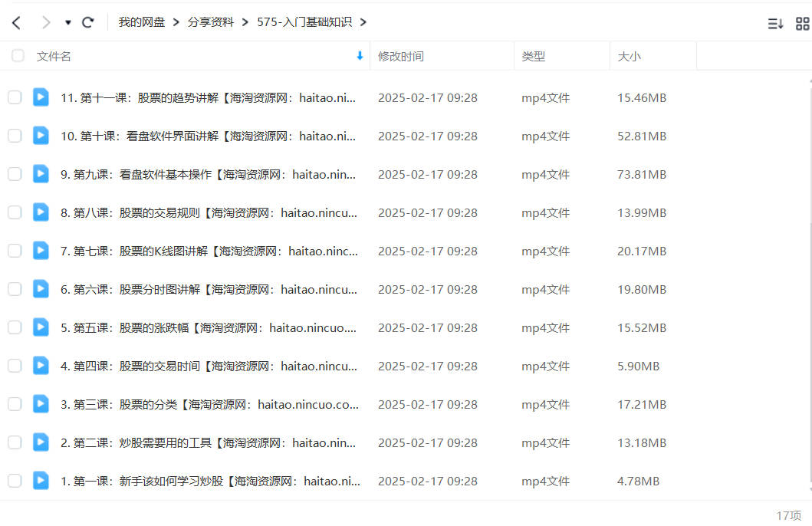Sort by 大小 column header
The image size is (812, 526).
tap(630, 57)
